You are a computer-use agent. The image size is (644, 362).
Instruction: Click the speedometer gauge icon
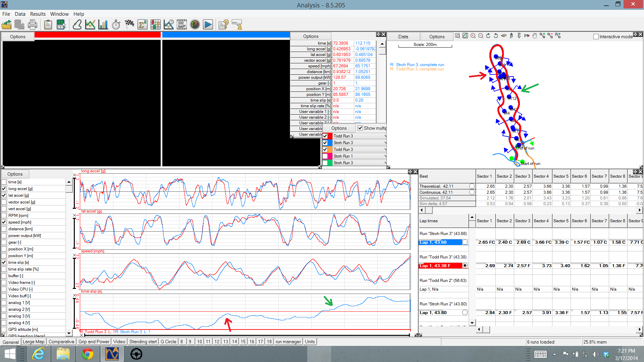point(195,24)
